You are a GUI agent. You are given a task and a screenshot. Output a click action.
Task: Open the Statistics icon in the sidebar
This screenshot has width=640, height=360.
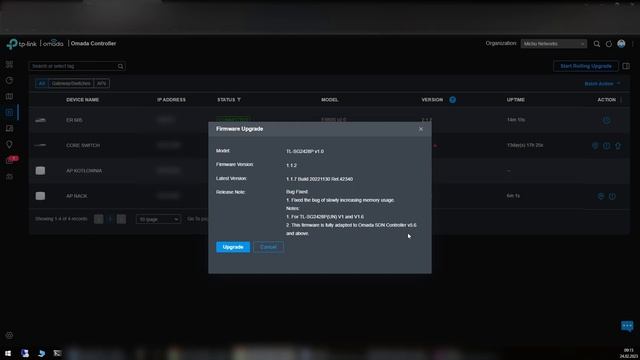(x=9, y=80)
